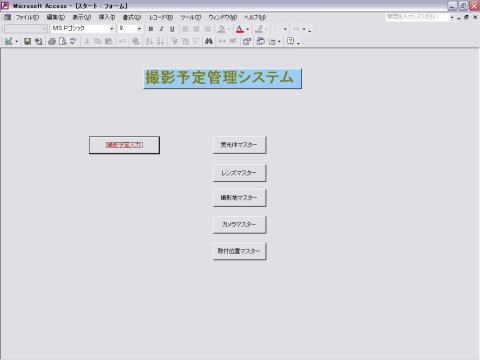The height and width of the screenshot is (360, 480).
Task: Open the Properties sheet icon
Action: [x=247, y=41]
